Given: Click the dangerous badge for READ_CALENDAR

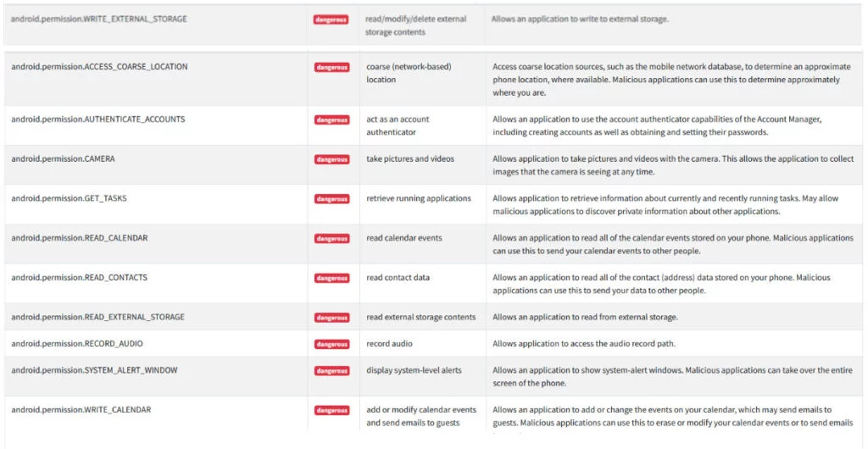Looking at the screenshot, I should (331, 239).
